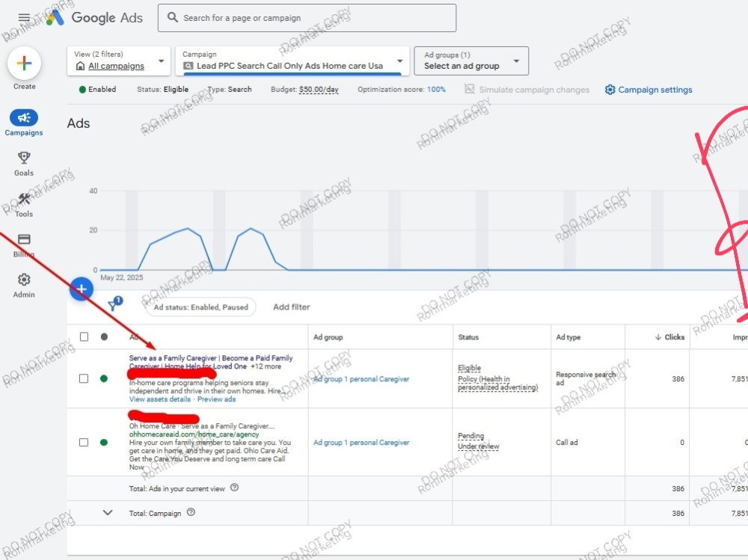
Task: Click the Status column header
Action: [468, 337]
